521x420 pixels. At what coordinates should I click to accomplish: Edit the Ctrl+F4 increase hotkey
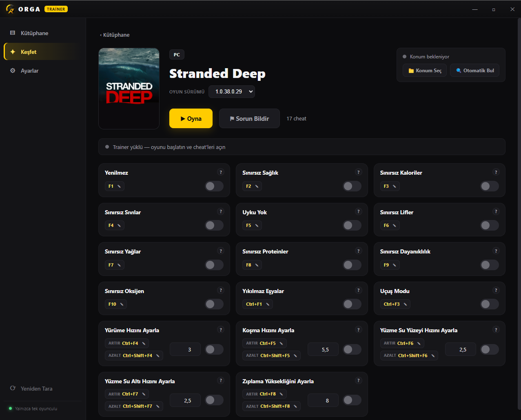coord(127,343)
